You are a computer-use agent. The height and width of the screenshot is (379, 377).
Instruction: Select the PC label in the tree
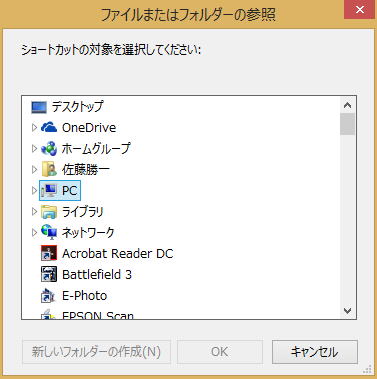[x=70, y=191]
